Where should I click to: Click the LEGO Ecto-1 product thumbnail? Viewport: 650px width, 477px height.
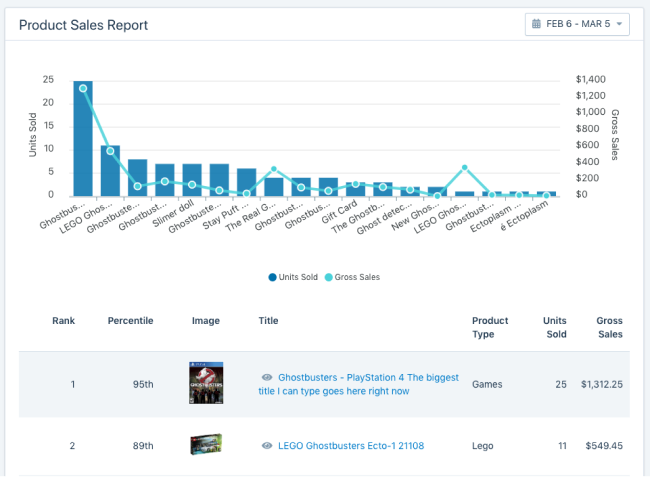pos(206,445)
